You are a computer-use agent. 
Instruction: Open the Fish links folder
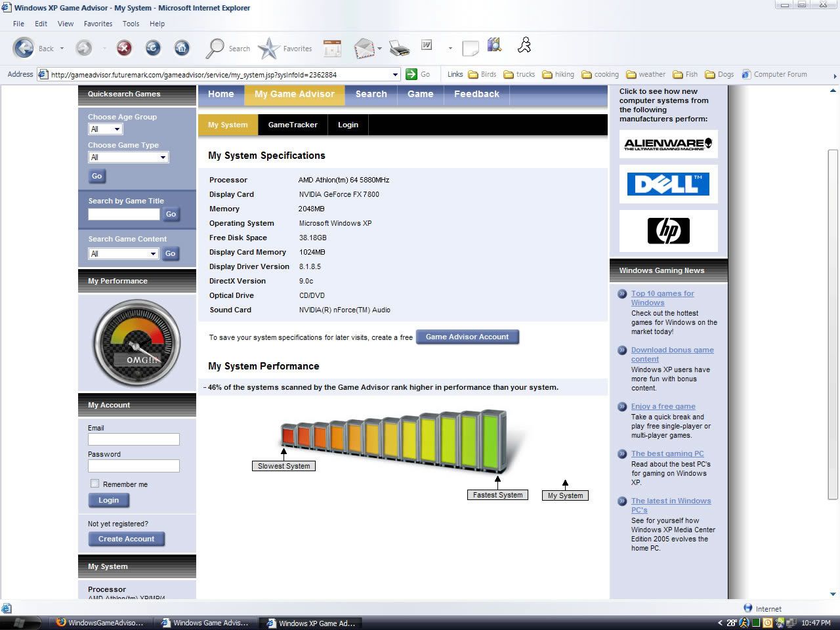(x=685, y=74)
